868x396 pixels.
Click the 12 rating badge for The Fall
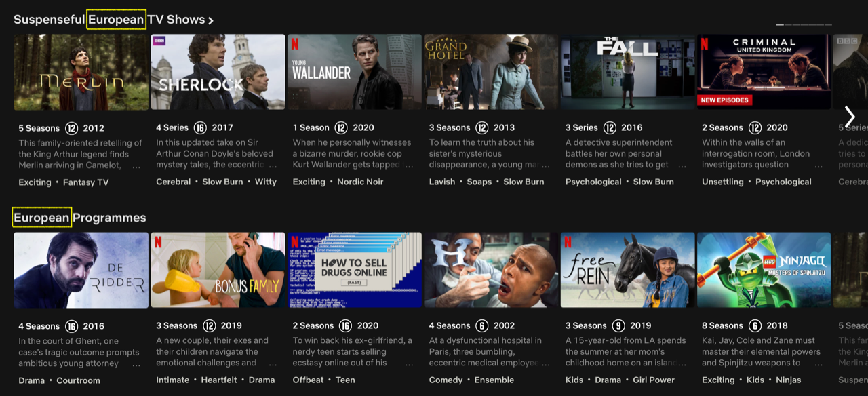click(610, 128)
